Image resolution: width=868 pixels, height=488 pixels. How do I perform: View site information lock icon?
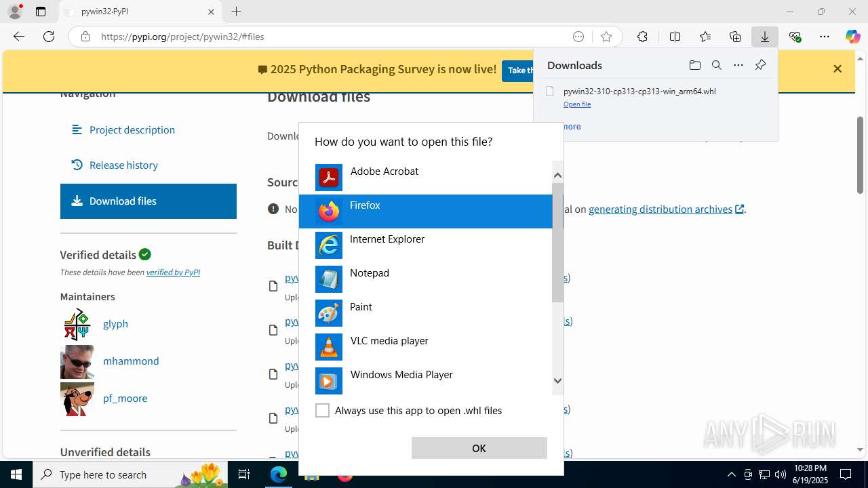point(85,37)
